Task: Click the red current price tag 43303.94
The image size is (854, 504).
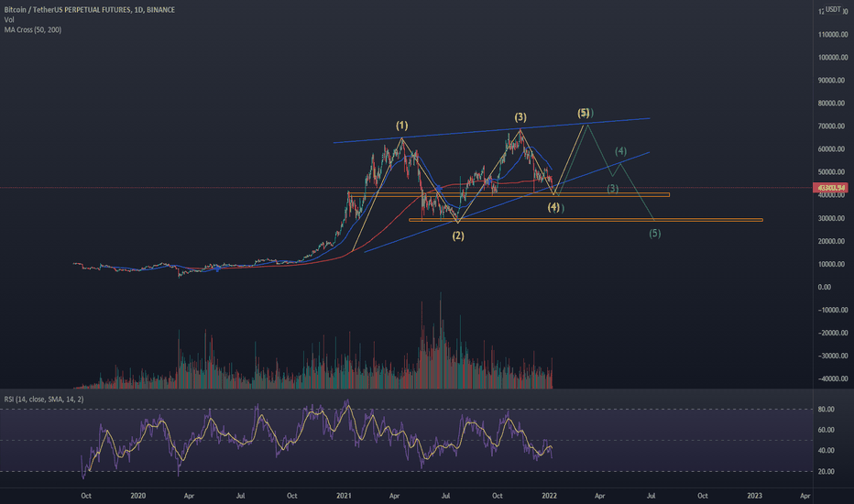Action: pyautogui.click(x=830, y=188)
